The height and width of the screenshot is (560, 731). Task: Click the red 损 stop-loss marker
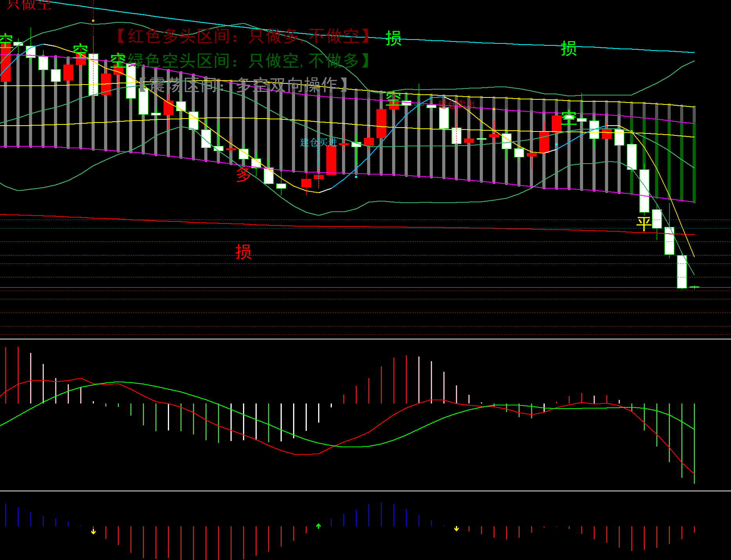coord(243,252)
